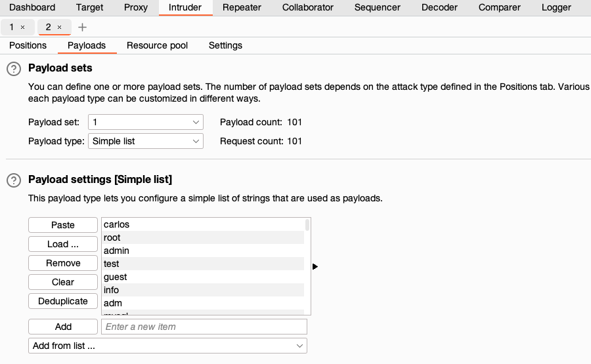Select 'carlos' in the payload list

point(203,224)
